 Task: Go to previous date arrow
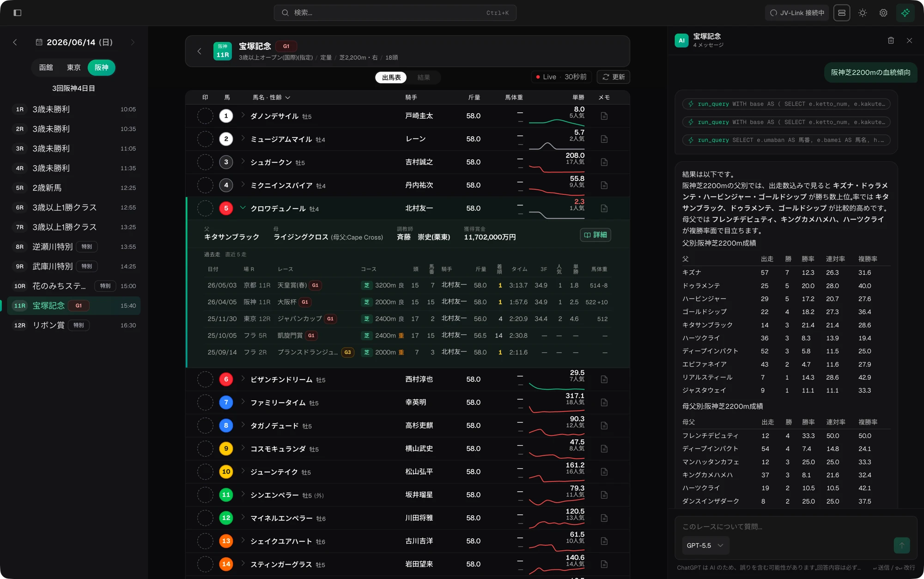coord(15,42)
